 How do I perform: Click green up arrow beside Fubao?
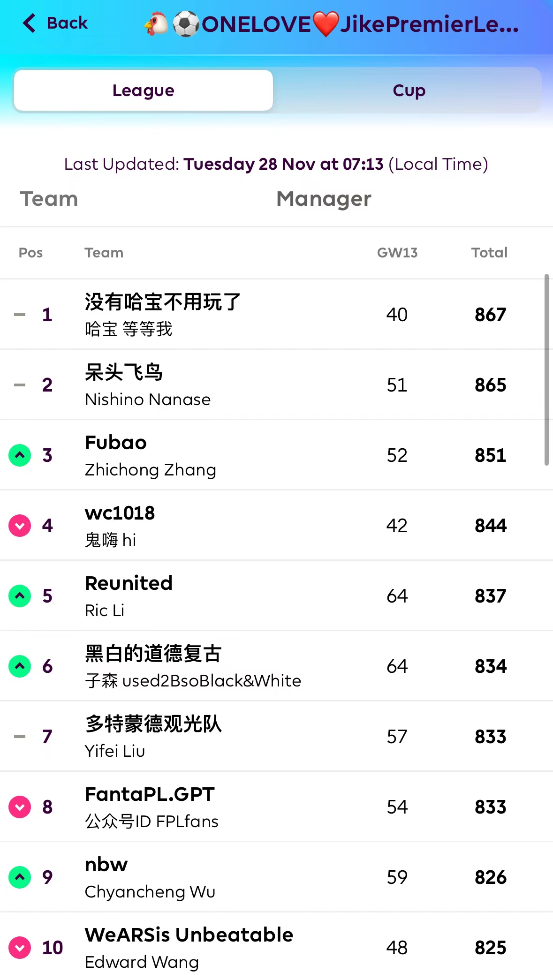(20, 455)
